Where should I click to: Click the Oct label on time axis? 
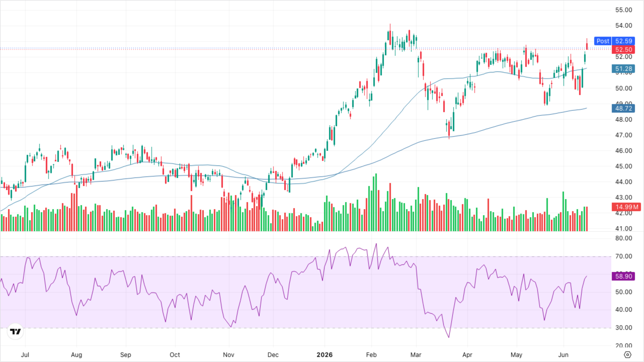point(175,355)
